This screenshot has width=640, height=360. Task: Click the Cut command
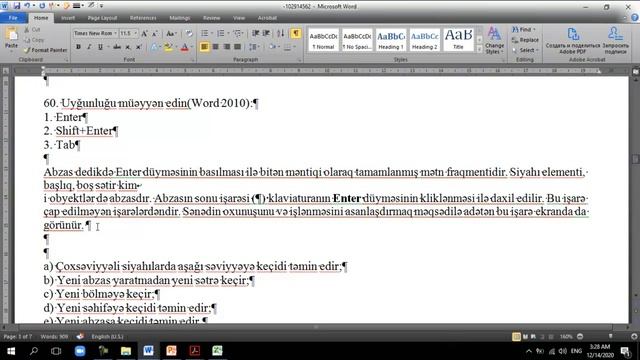coord(32,30)
